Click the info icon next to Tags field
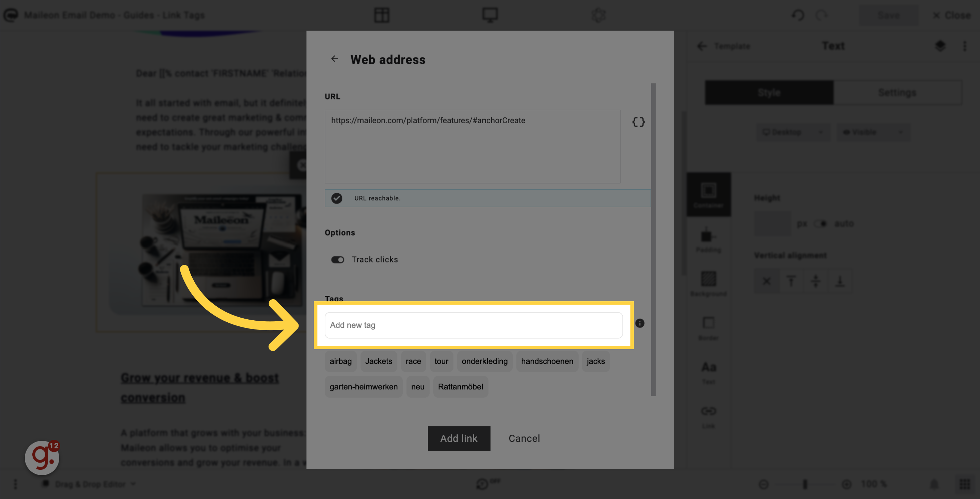 (x=640, y=324)
